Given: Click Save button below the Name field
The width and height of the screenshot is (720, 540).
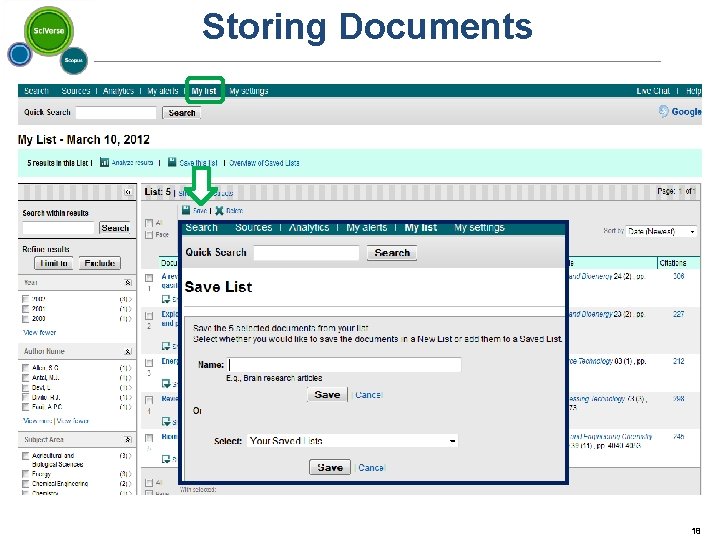Looking at the screenshot, I should pyautogui.click(x=327, y=395).
